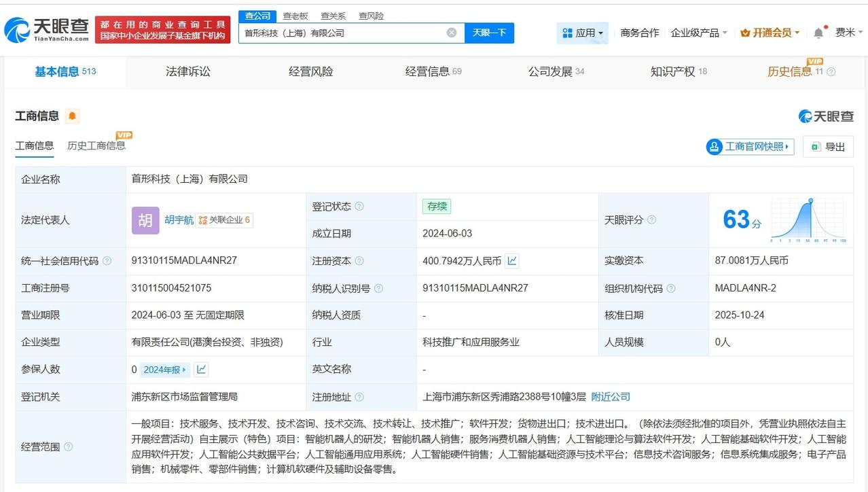Open the registered capital trend chart icon
This screenshot has height=492, width=868.
(x=512, y=261)
